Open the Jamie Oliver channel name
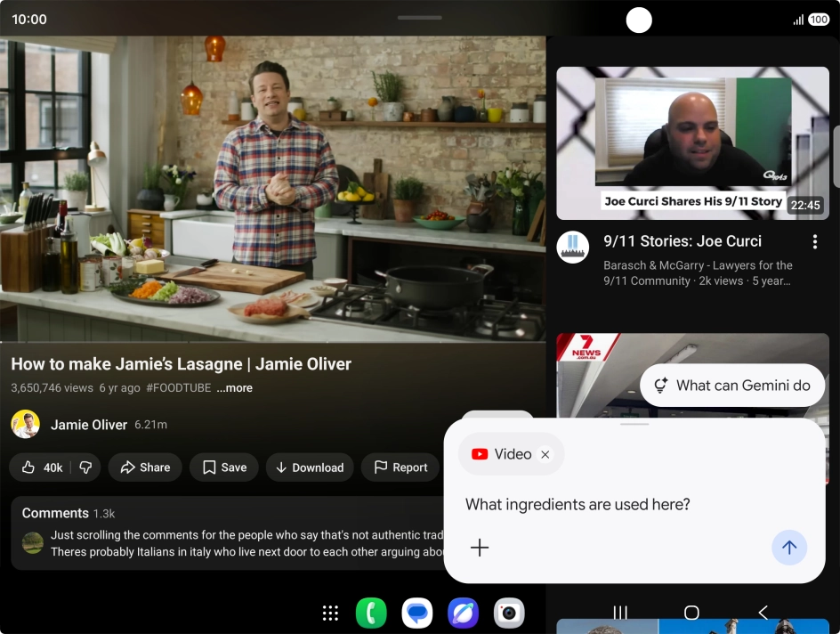This screenshot has width=840, height=634. 89,425
